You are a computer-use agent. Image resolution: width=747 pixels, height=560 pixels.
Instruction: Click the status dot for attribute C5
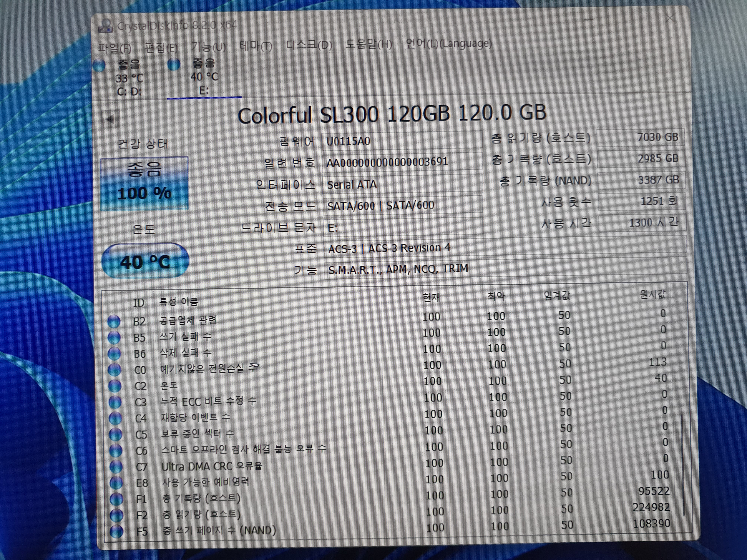[x=115, y=434]
